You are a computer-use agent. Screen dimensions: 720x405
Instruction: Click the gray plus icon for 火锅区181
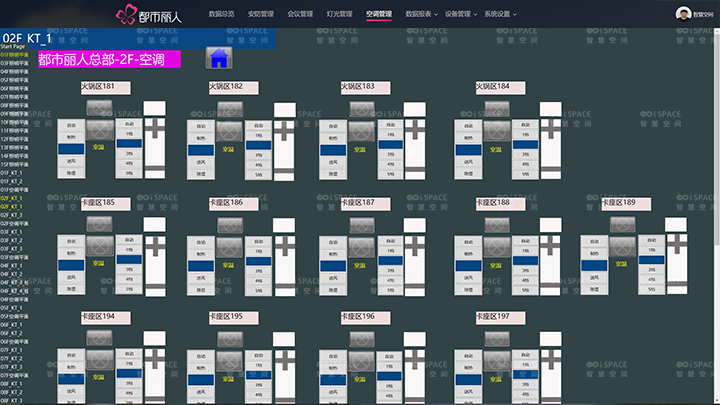pos(156,129)
